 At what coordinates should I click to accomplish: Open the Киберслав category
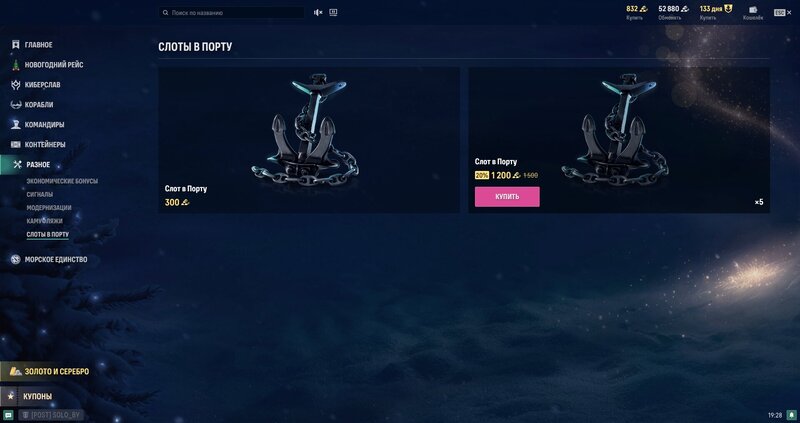click(x=36, y=85)
